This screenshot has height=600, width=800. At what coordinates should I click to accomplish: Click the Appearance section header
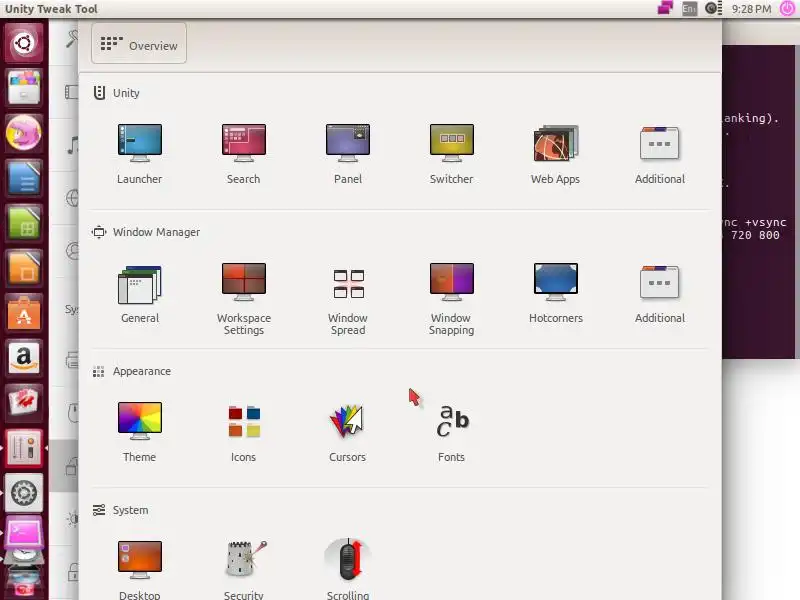coord(132,371)
